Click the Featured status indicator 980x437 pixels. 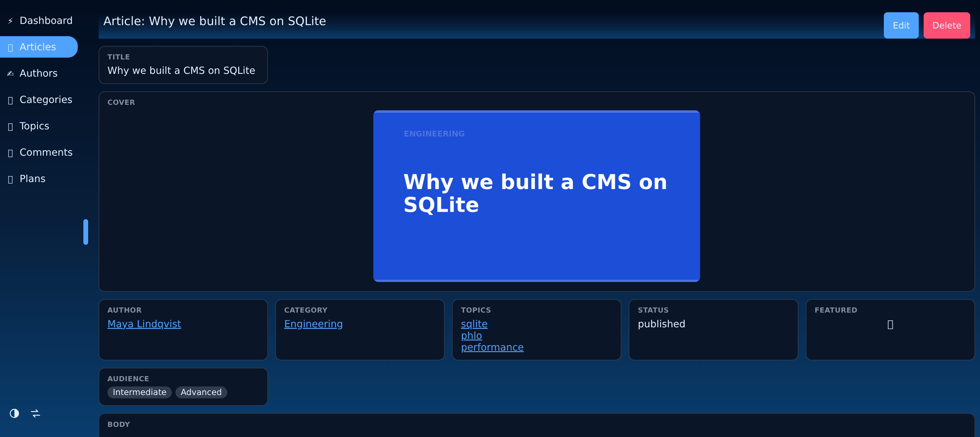890,324
